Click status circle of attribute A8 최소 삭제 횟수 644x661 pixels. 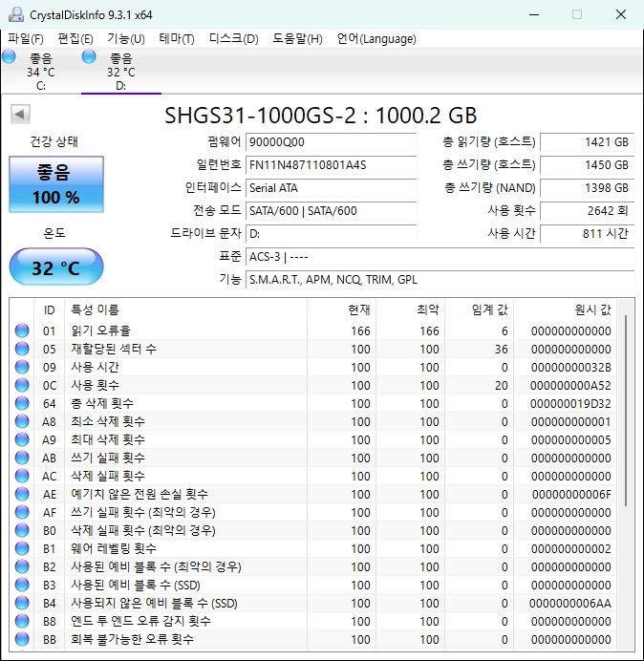click(22, 421)
